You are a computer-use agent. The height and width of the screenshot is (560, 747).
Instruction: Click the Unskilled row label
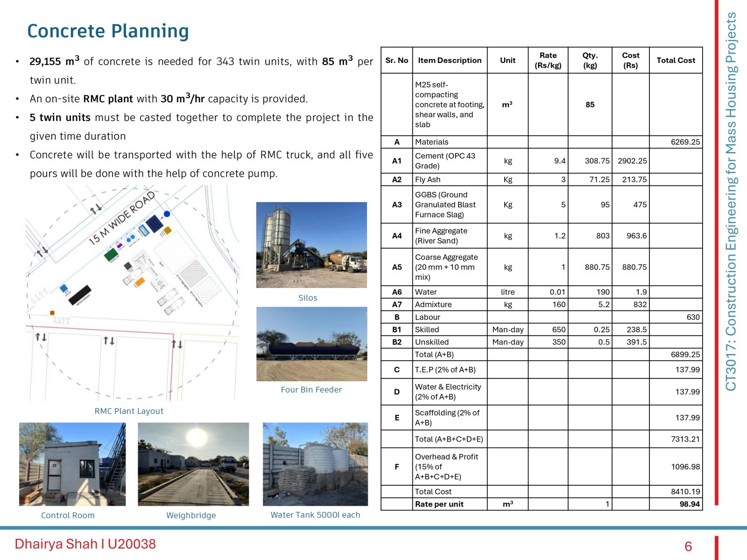click(432, 342)
